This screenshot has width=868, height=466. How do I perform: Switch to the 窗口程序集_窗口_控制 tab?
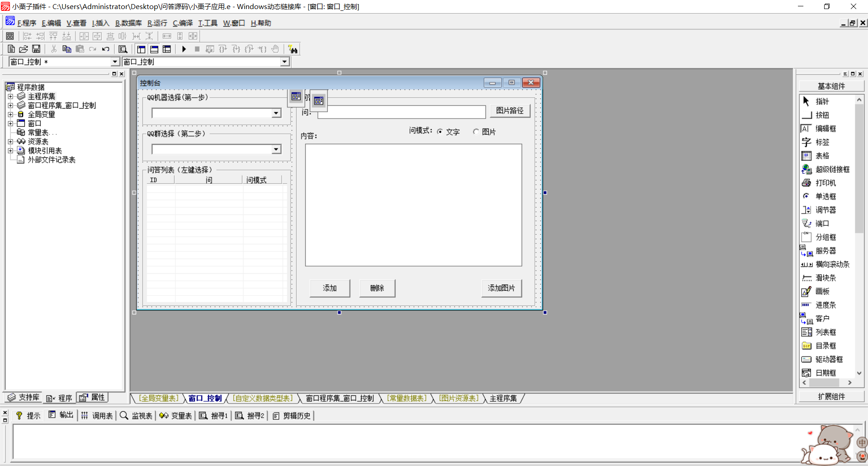point(340,398)
